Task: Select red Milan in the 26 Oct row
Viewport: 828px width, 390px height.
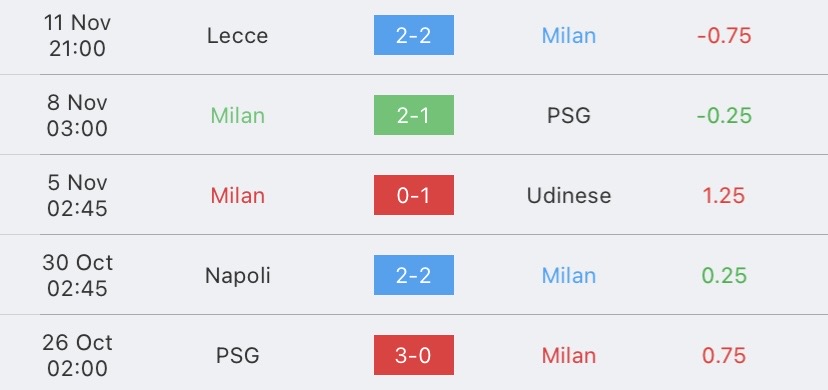Action: [569, 356]
